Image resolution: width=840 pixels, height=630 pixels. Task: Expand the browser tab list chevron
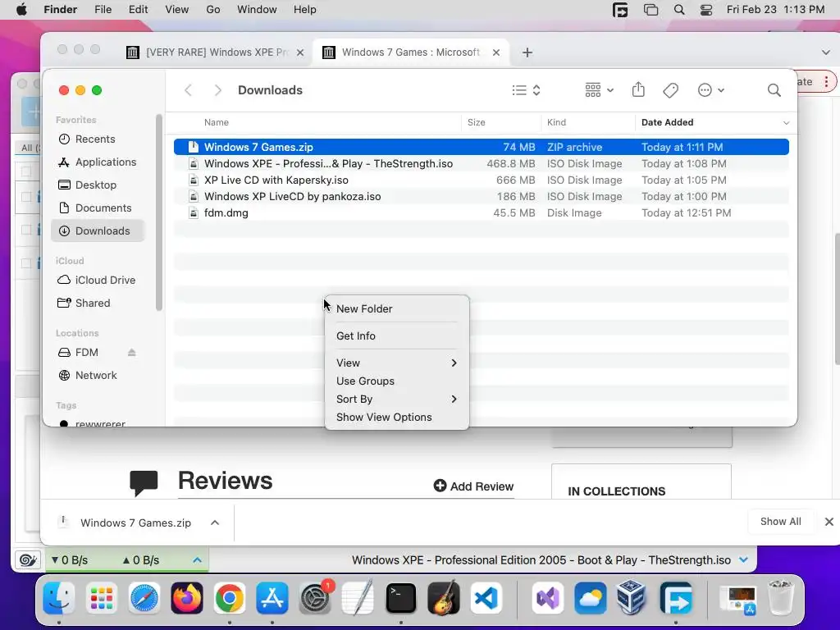[825, 52]
